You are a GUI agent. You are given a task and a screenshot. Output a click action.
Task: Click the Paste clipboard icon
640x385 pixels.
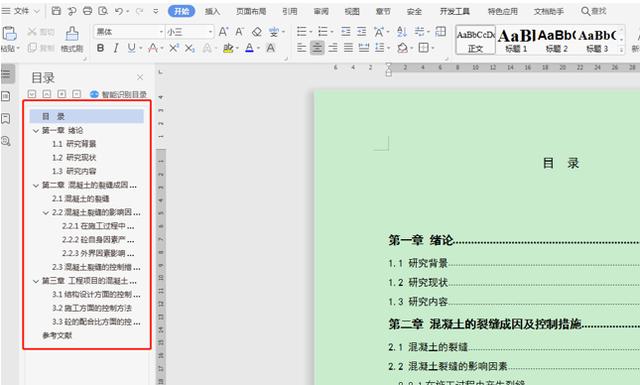point(9,33)
